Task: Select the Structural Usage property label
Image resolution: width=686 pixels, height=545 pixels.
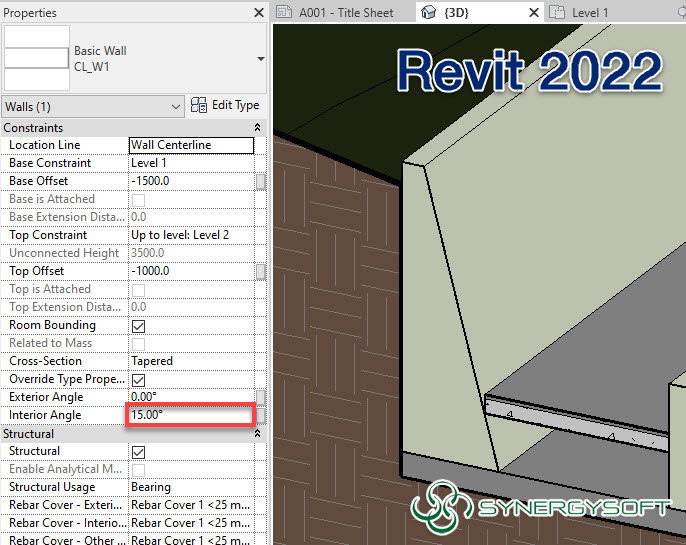Action: coord(52,487)
